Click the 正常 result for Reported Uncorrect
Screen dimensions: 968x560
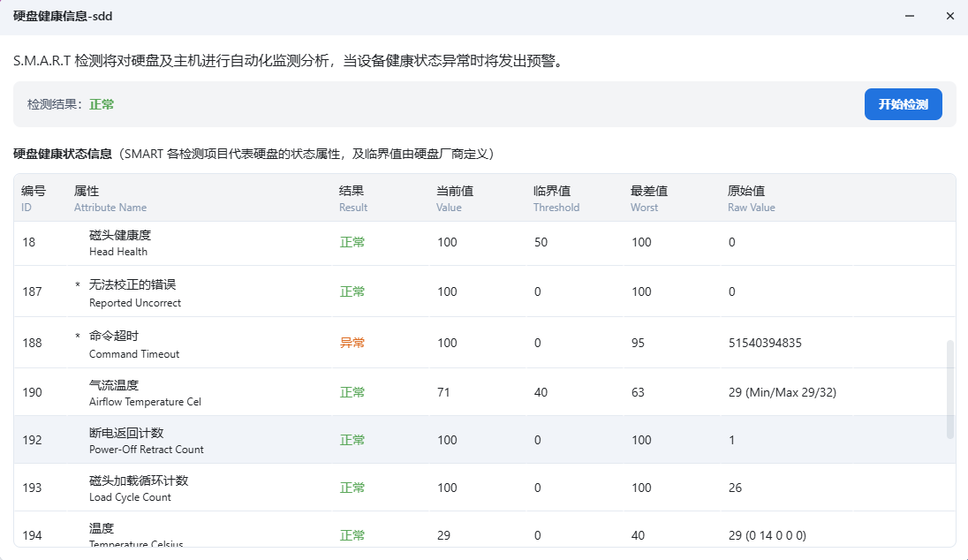352,291
